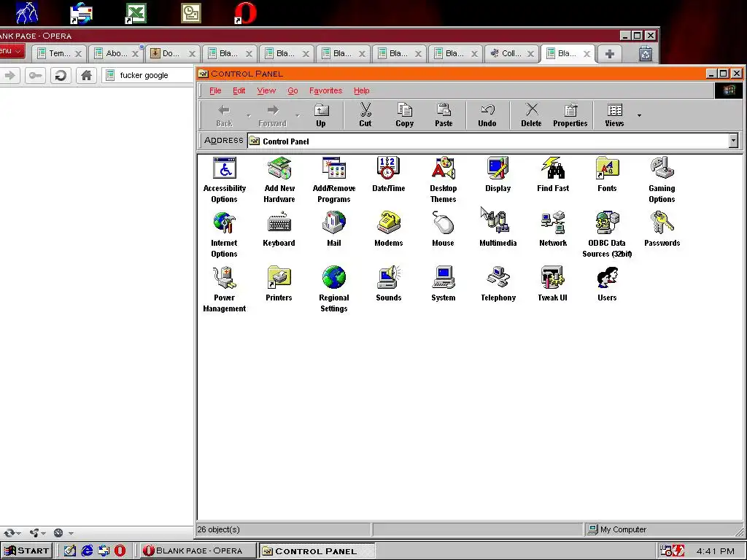Click the Paste toolbar button
The height and width of the screenshot is (560, 747).
tap(444, 116)
